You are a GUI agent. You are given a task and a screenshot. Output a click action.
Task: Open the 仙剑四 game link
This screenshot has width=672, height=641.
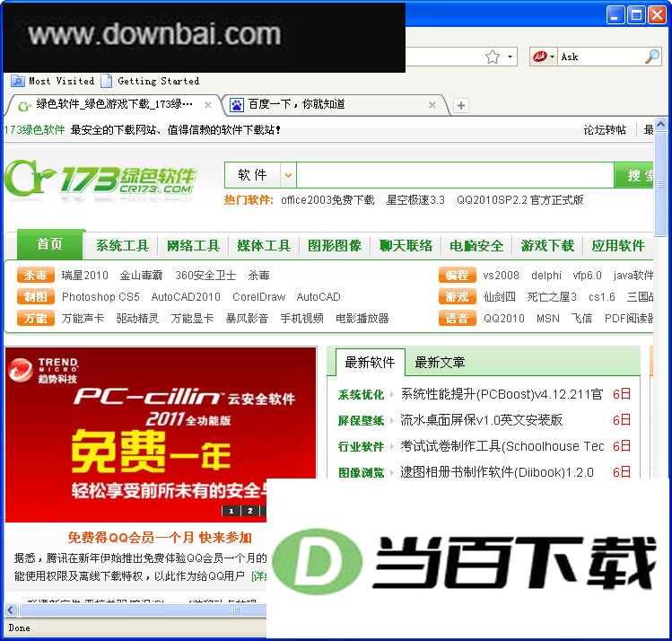pos(499,296)
